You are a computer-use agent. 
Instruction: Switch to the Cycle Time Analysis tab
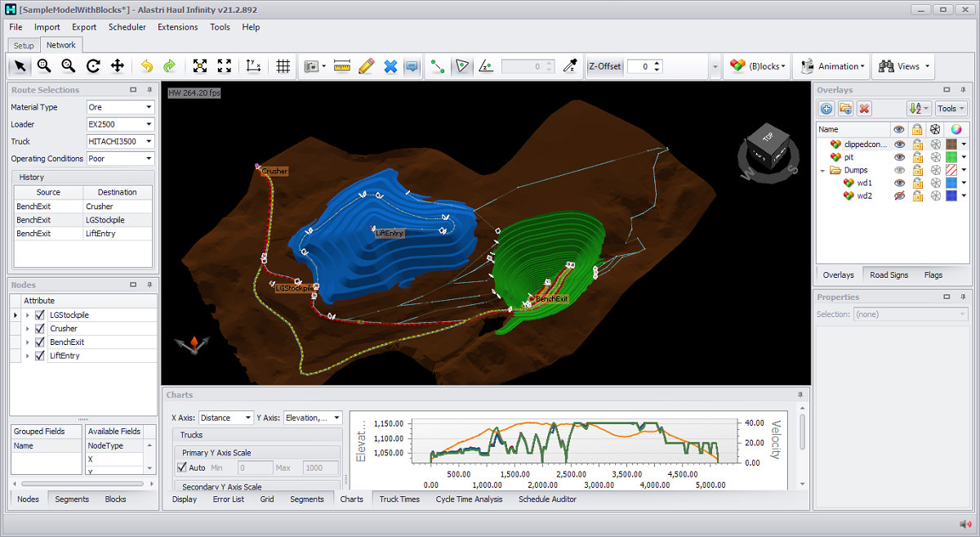[x=469, y=499]
